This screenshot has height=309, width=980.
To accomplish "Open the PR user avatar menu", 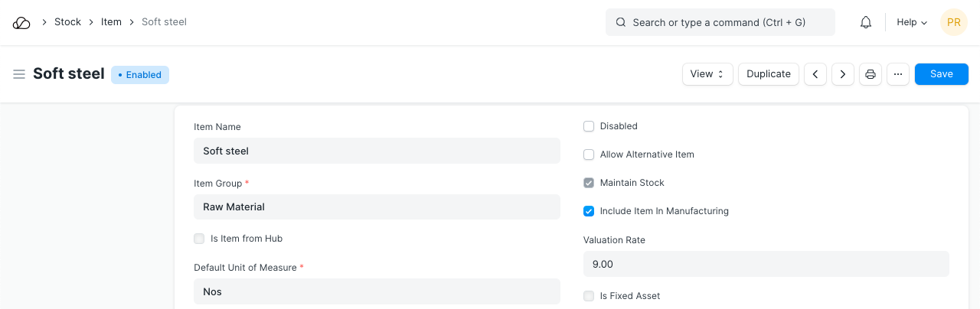I will coord(953,23).
